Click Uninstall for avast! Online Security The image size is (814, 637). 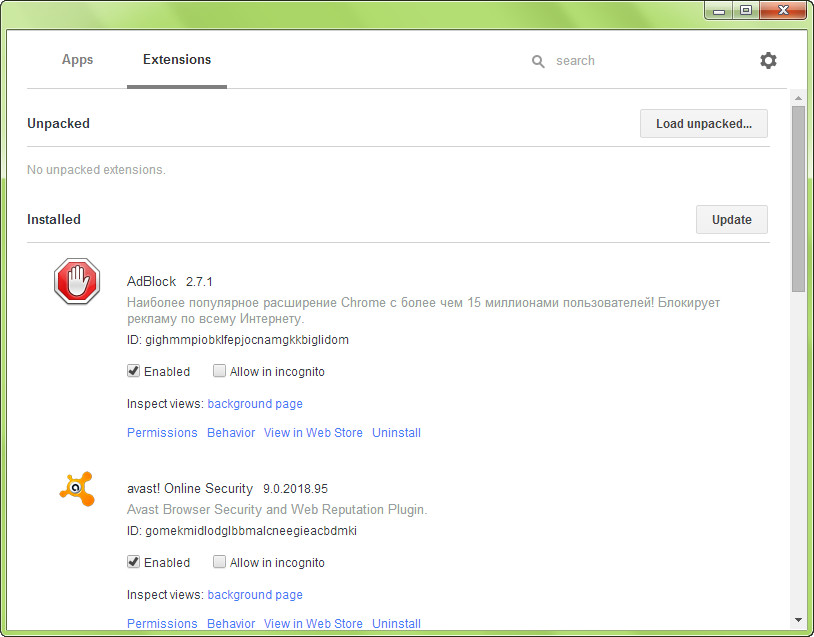[x=396, y=624]
